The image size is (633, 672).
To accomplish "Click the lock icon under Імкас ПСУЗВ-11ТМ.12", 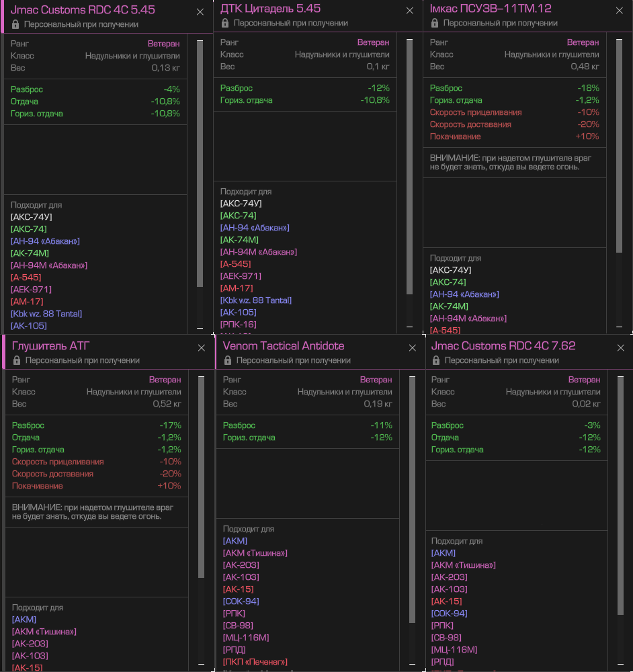I will [435, 23].
